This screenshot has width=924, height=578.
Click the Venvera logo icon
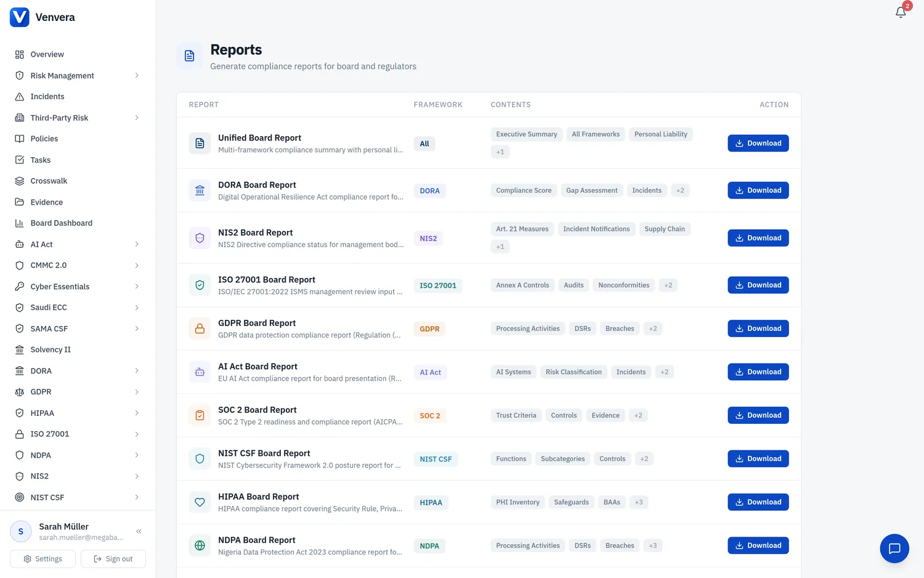(x=20, y=17)
